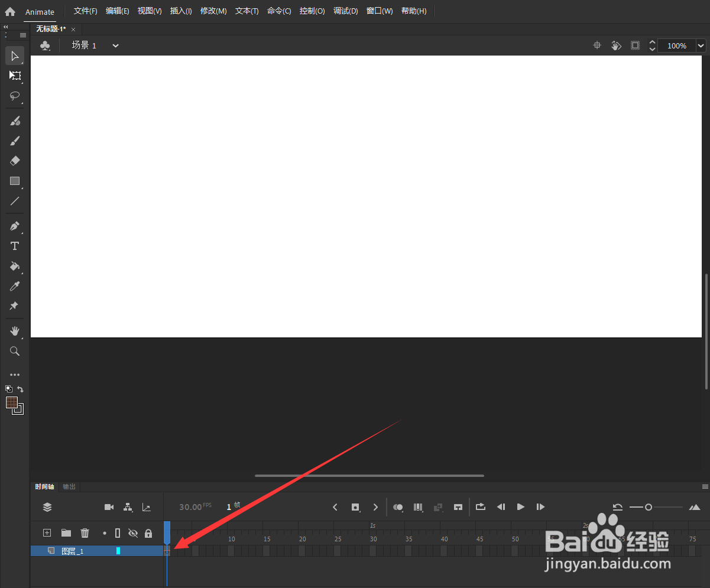Swap stroke and fill colors

pyautogui.click(x=20, y=389)
